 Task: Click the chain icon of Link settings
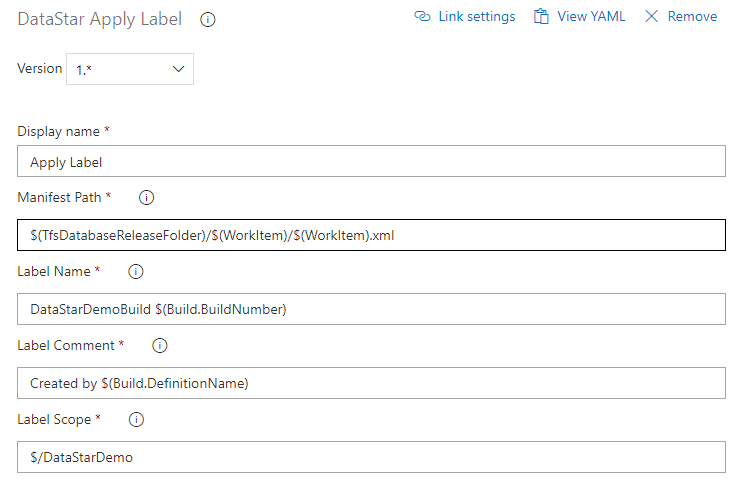[x=422, y=17]
